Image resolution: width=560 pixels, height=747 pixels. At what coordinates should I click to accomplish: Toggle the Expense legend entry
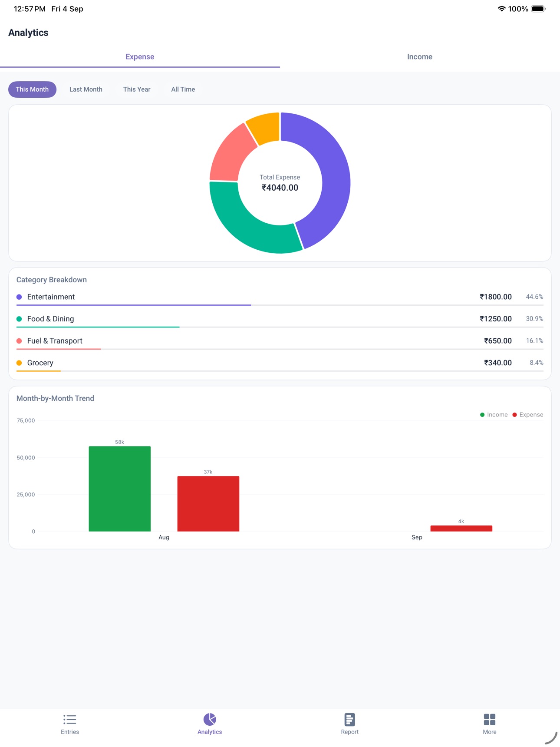point(528,415)
